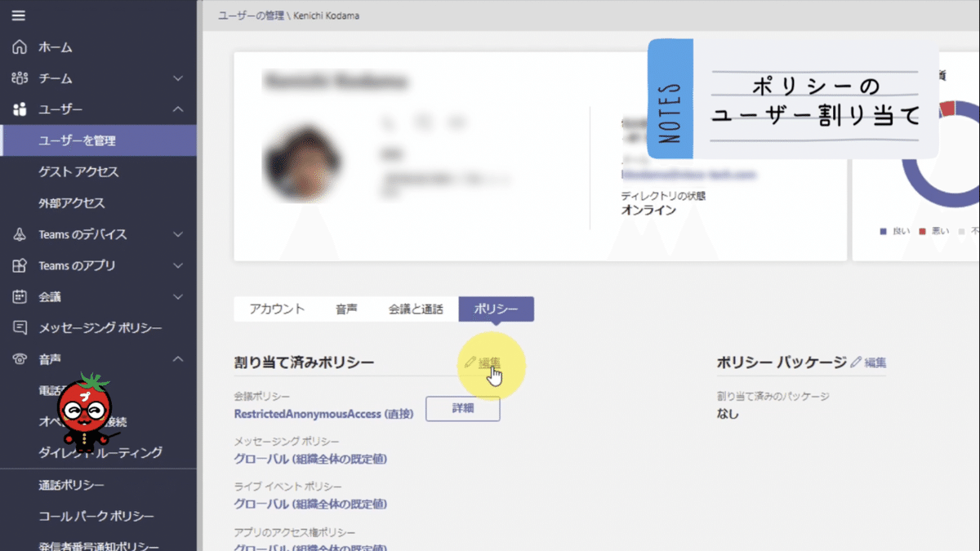This screenshot has height=551, width=980.
Task: Click the 詳細 button
Action: pyautogui.click(x=462, y=408)
